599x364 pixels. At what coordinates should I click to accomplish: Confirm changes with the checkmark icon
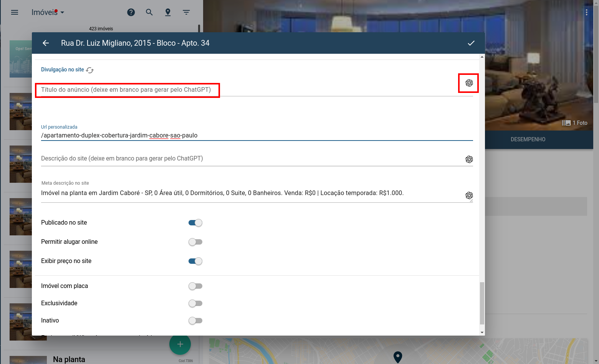point(471,43)
